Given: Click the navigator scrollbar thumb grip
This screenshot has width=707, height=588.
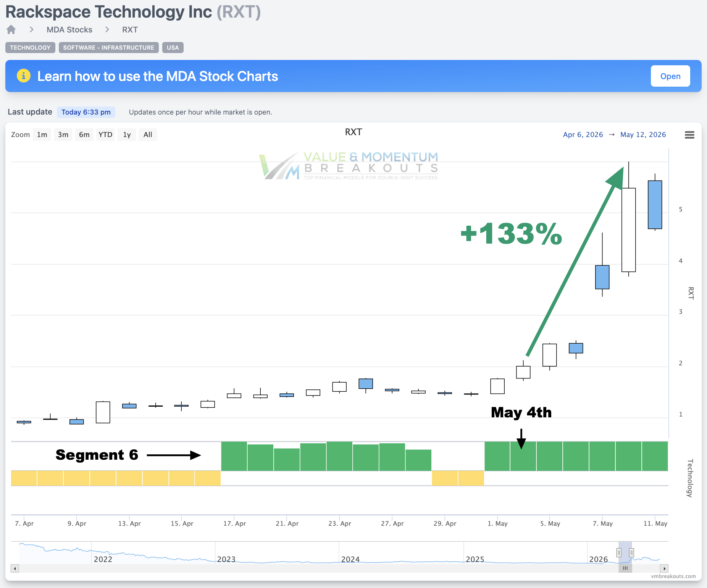Looking at the screenshot, I should point(625,568).
